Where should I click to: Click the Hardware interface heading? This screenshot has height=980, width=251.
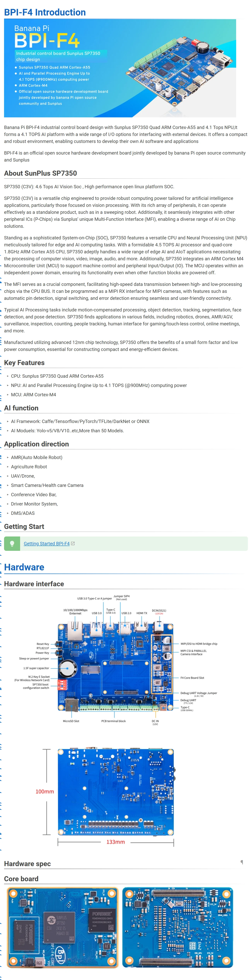[x=34, y=584]
